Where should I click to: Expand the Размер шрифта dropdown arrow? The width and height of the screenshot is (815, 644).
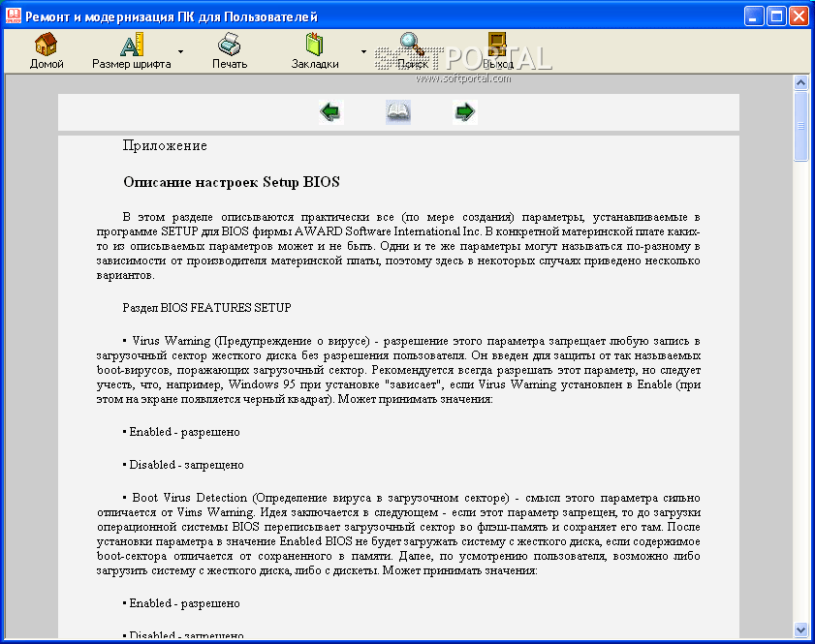click(181, 51)
